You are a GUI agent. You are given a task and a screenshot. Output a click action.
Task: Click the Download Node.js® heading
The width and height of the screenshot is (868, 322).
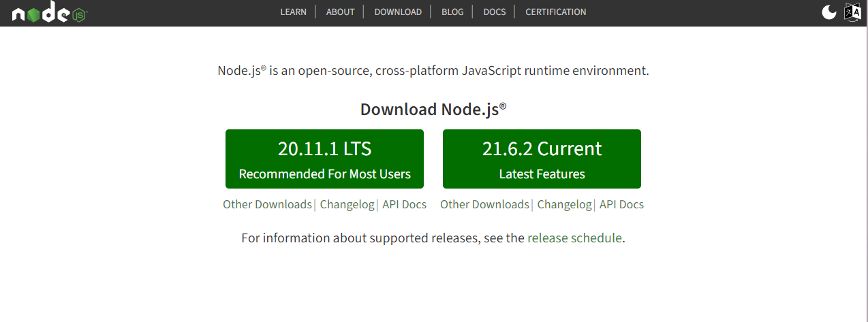(433, 109)
